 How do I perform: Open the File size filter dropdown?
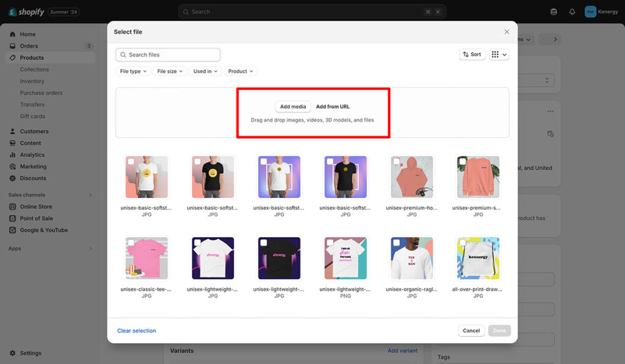click(169, 71)
